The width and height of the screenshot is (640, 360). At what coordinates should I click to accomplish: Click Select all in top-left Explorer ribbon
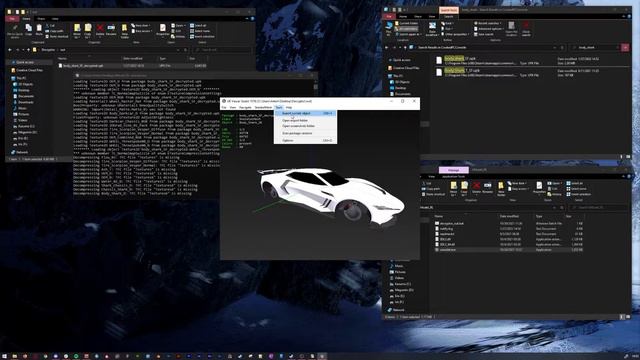point(198,25)
